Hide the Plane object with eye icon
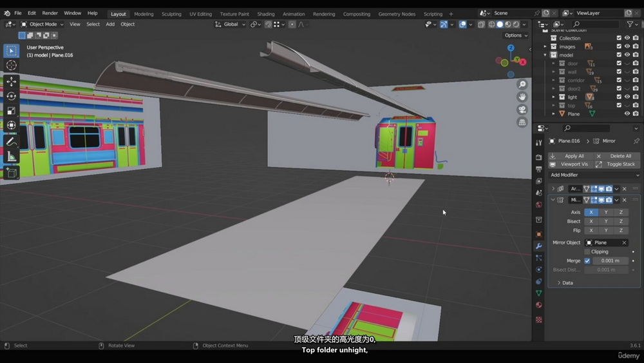This screenshot has height=363, width=644. (x=627, y=114)
